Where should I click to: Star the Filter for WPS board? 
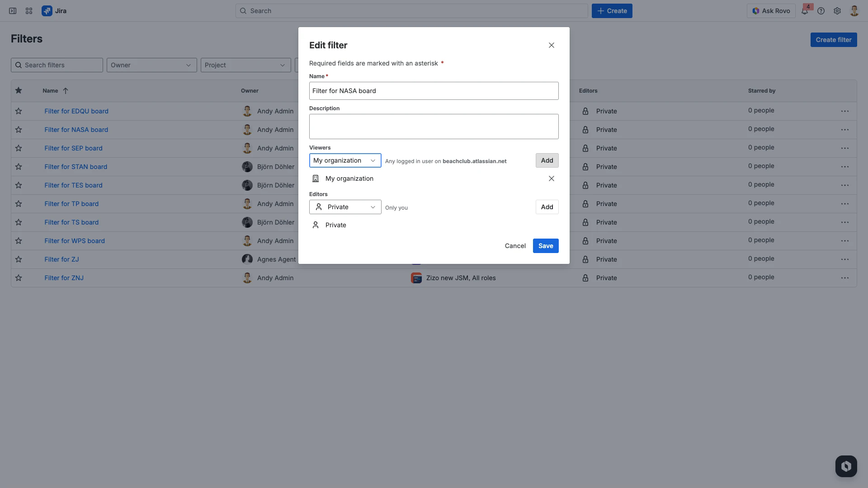[19, 241]
